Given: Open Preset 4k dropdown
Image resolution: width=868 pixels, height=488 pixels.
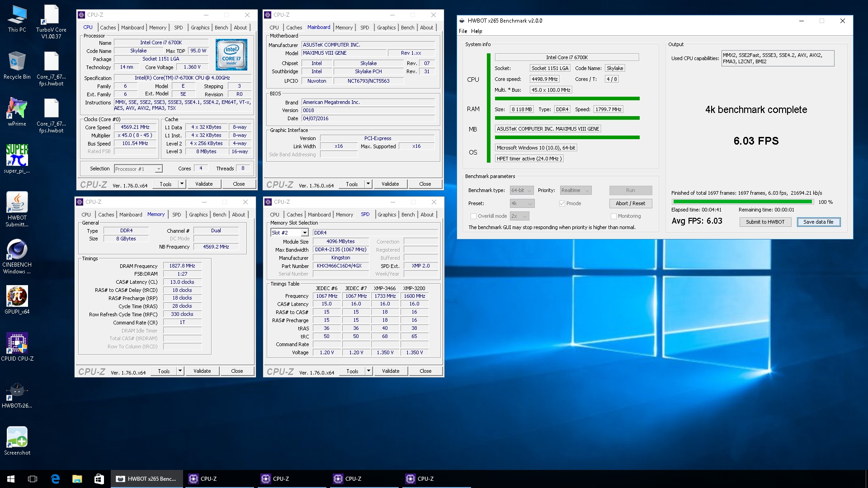Looking at the screenshot, I should tap(522, 204).
